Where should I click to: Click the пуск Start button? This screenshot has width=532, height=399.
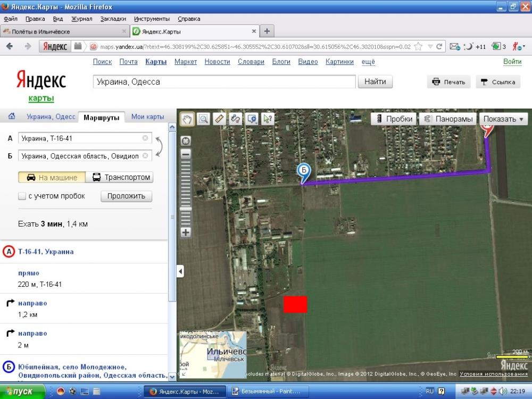[x=22, y=392]
